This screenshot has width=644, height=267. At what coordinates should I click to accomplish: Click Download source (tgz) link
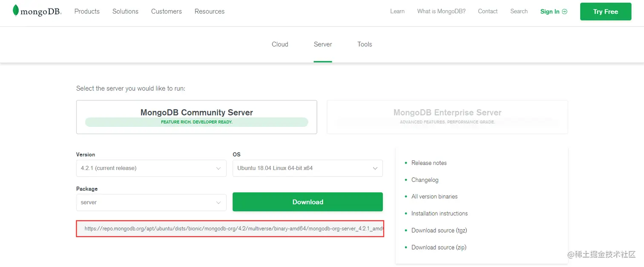(x=439, y=230)
